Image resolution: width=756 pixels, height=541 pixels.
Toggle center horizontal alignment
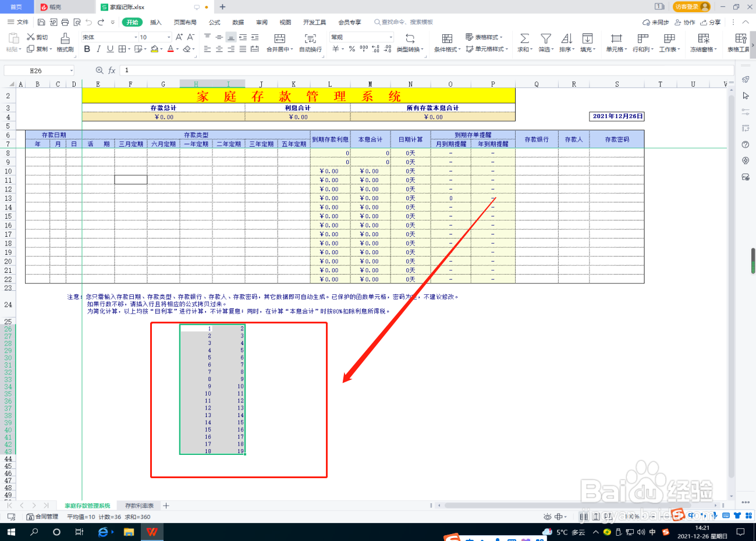pos(219,49)
